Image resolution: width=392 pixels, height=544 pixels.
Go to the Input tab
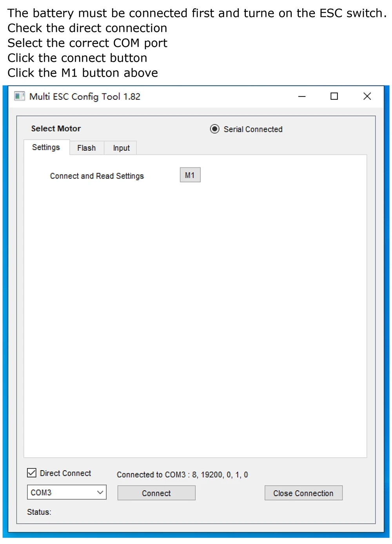pos(121,148)
